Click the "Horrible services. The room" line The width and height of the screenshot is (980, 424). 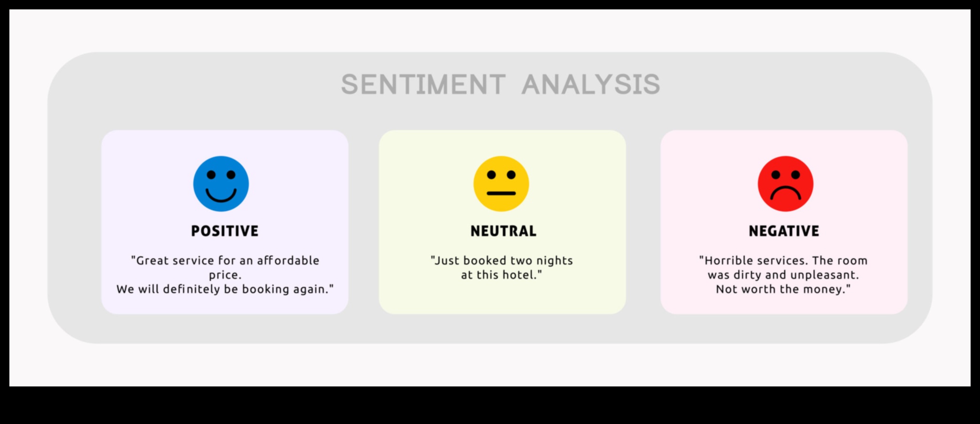(x=783, y=261)
